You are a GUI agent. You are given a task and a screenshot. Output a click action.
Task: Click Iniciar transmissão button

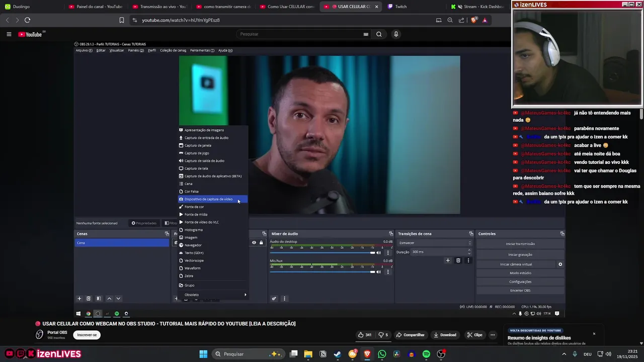pyautogui.click(x=520, y=244)
